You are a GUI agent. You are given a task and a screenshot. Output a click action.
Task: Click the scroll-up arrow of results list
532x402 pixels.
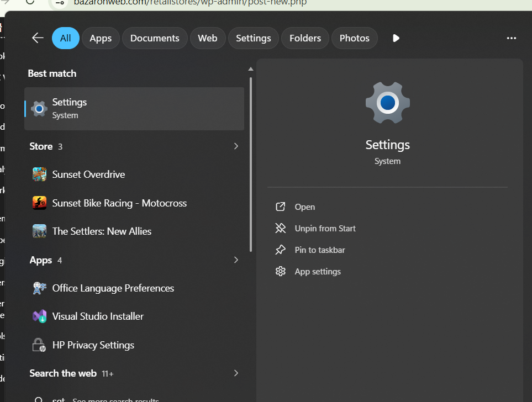pyautogui.click(x=251, y=69)
